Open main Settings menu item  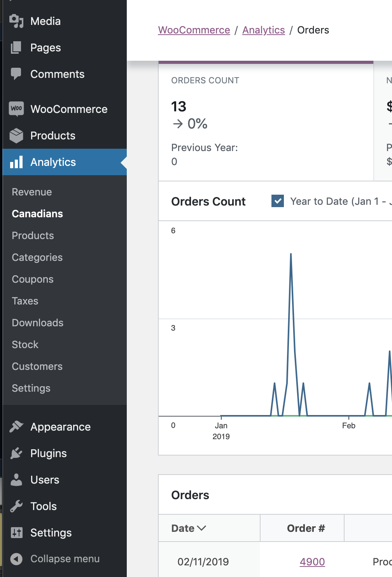tap(51, 533)
